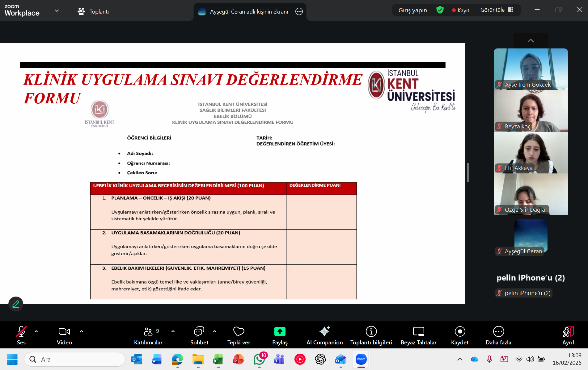
Task: Unmute microphone with Ses button
Action: click(21, 335)
